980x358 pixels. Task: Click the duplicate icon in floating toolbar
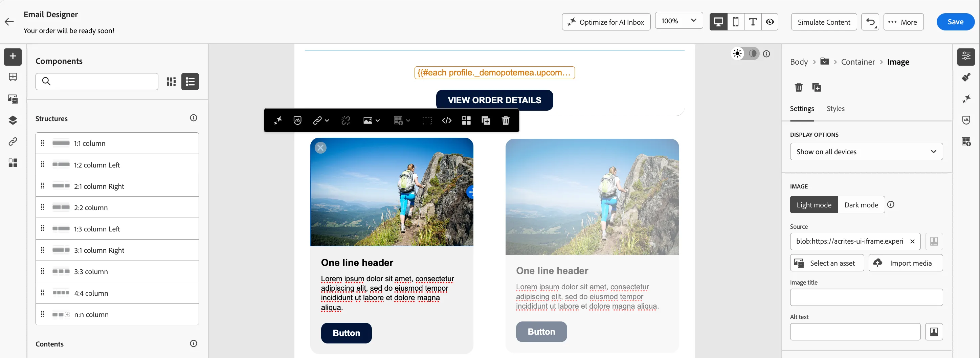tap(486, 120)
